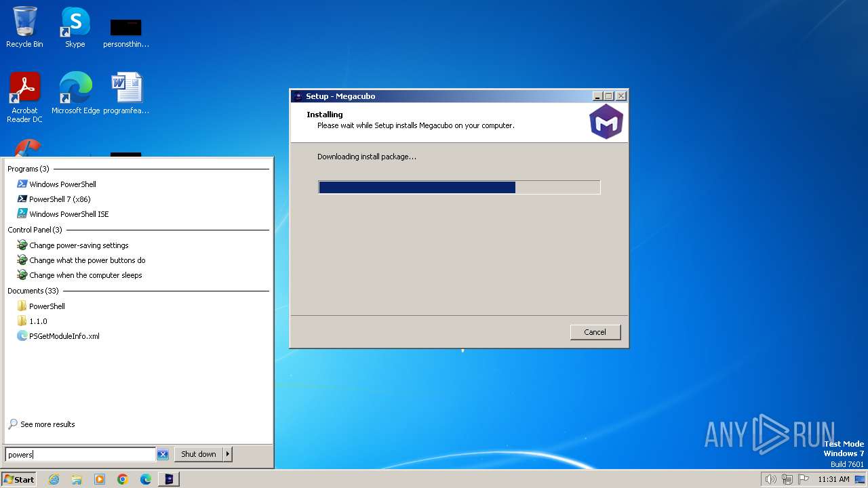Open personsthin… desktop file

(x=126, y=33)
